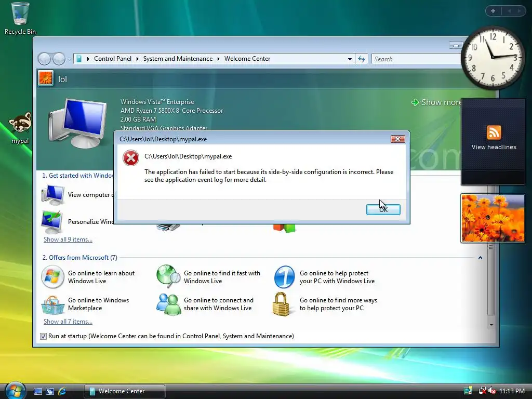This screenshot has width=532, height=399.
Task: Close the mypal.exe error dialog
Action: pos(397,139)
